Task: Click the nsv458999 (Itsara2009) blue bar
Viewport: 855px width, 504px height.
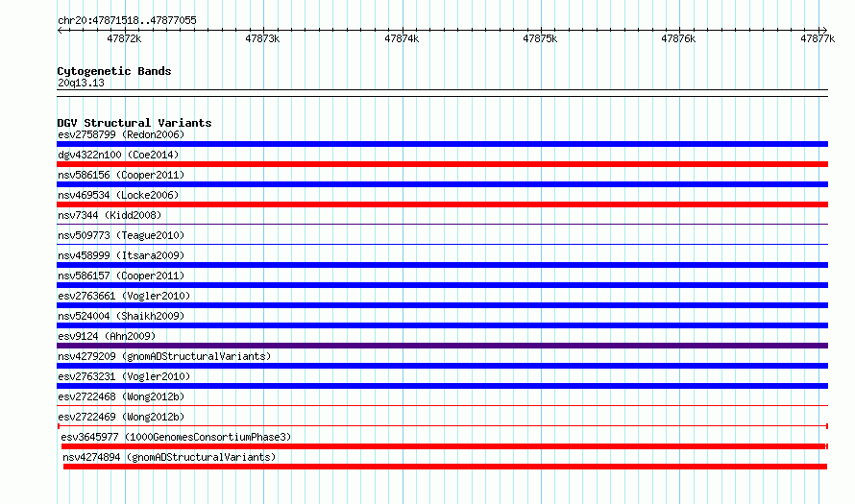Action: pyautogui.click(x=442, y=265)
